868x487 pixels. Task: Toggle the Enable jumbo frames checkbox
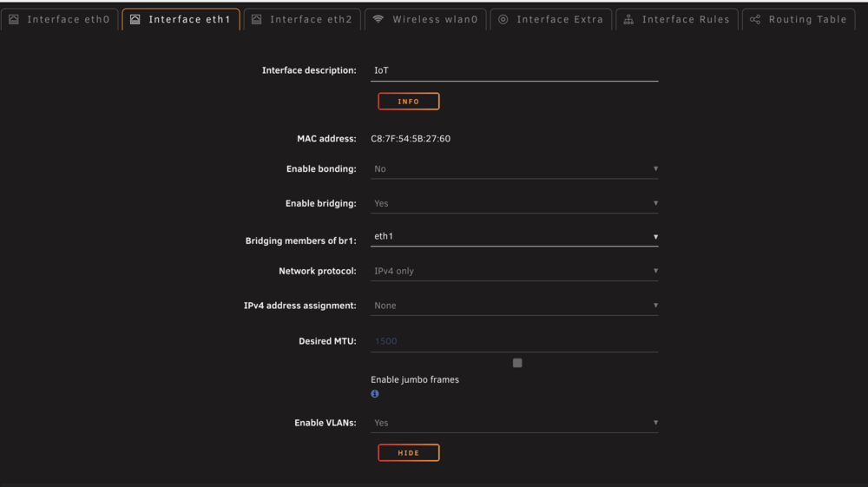[517, 363]
